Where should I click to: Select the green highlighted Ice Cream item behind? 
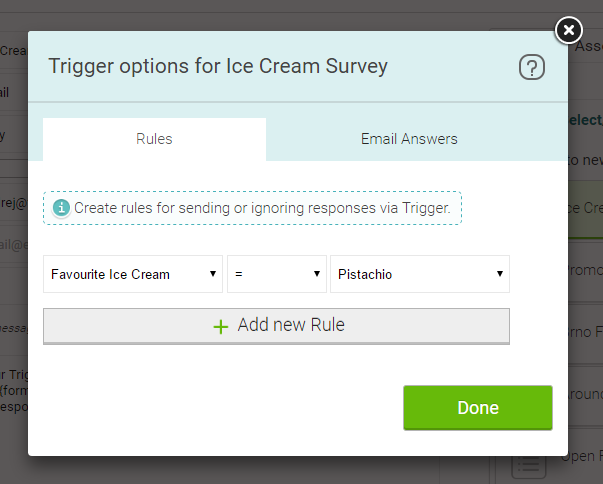(x=585, y=210)
